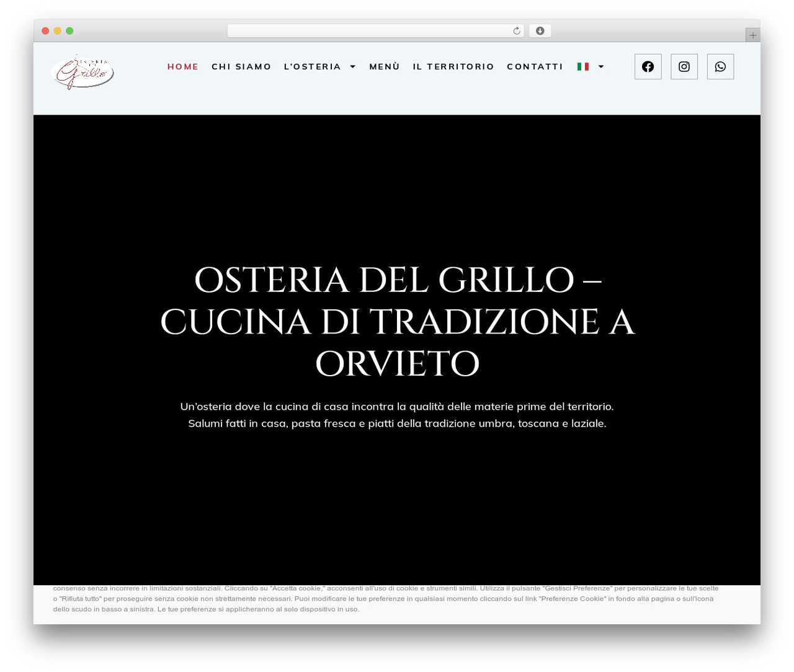Open the Facebook page icon

(x=648, y=66)
